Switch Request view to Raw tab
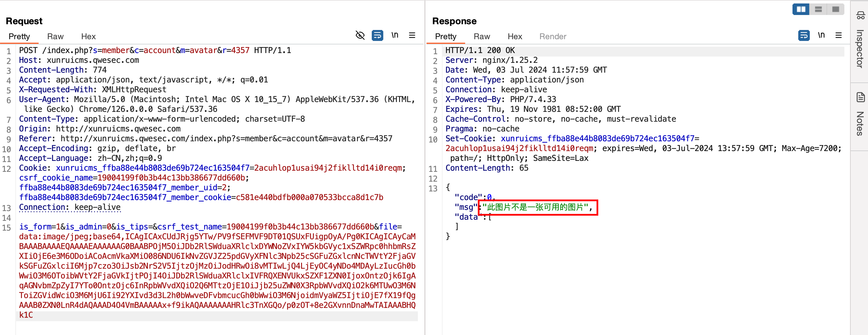Image resolution: width=868 pixels, height=335 pixels. pos(55,36)
